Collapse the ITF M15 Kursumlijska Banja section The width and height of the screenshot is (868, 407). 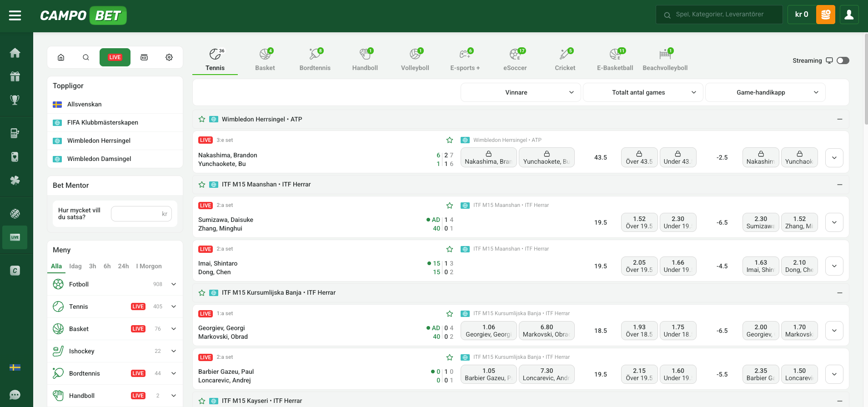point(840,293)
